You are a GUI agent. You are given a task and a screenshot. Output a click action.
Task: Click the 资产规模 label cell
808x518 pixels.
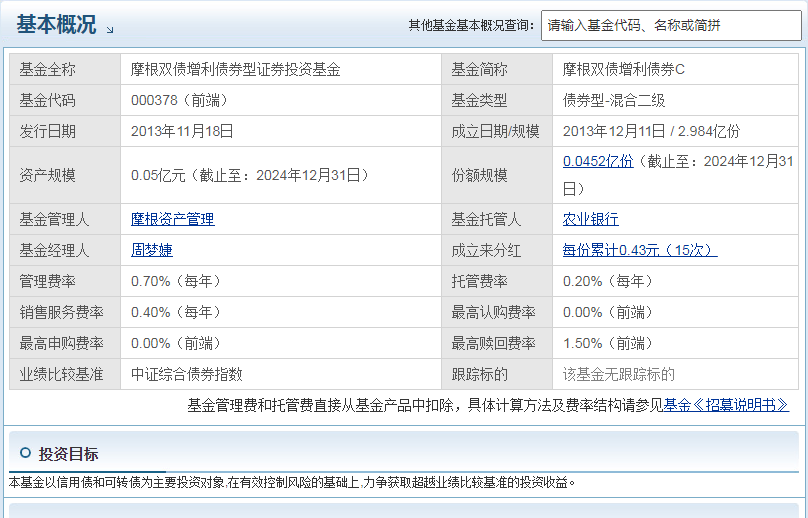[65, 175]
